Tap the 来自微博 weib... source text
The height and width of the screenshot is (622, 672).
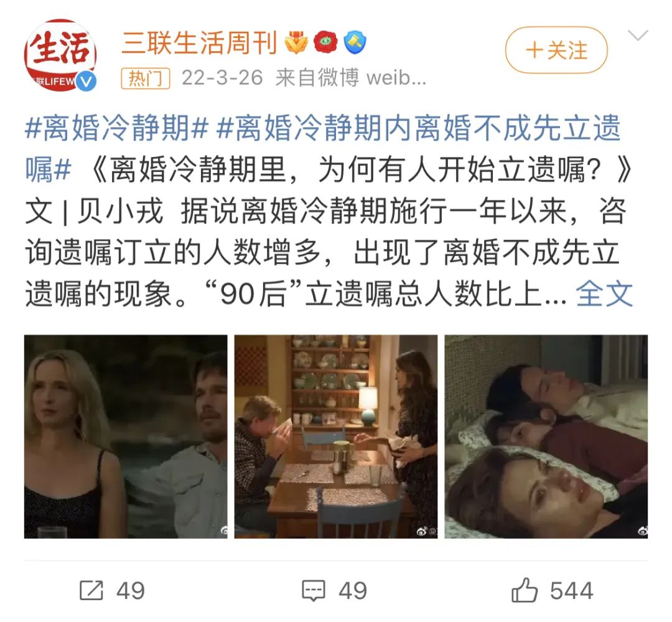(x=350, y=78)
